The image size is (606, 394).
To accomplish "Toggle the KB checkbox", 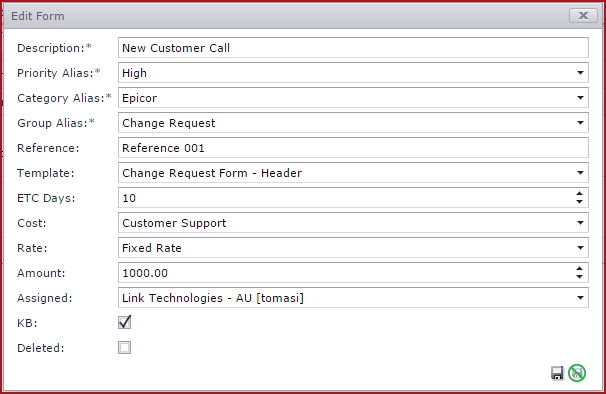I will (x=124, y=322).
